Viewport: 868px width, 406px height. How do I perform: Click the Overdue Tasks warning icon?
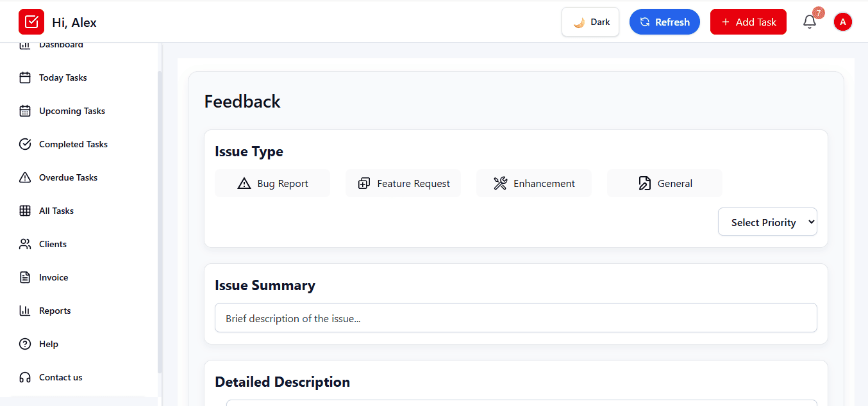tap(25, 177)
